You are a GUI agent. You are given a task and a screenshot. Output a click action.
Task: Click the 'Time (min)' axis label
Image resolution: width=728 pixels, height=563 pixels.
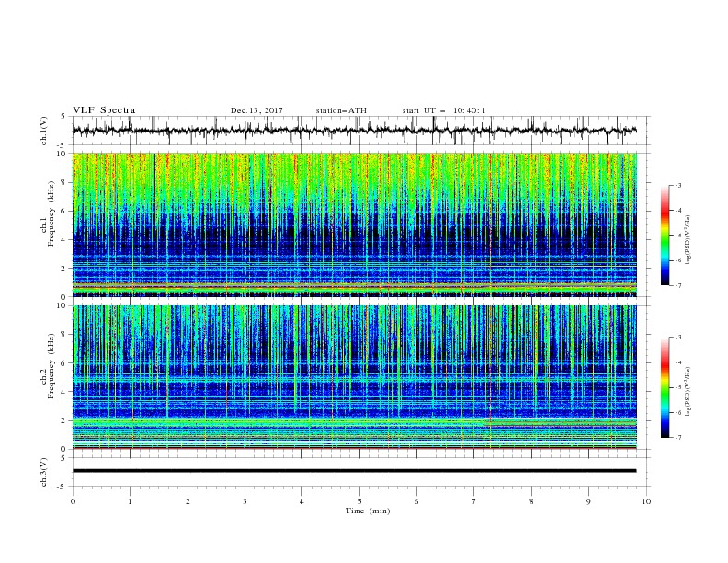tap(368, 511)
